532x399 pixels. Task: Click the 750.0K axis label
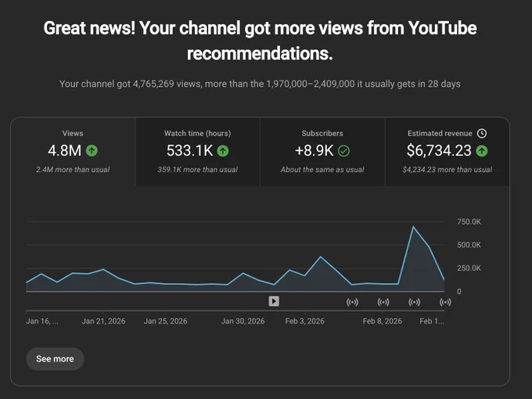point(469,222)
